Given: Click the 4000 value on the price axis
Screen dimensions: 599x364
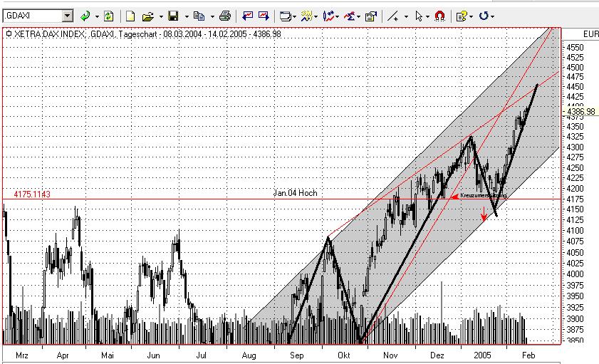Looking at the screenshot, I should [575, 274].
